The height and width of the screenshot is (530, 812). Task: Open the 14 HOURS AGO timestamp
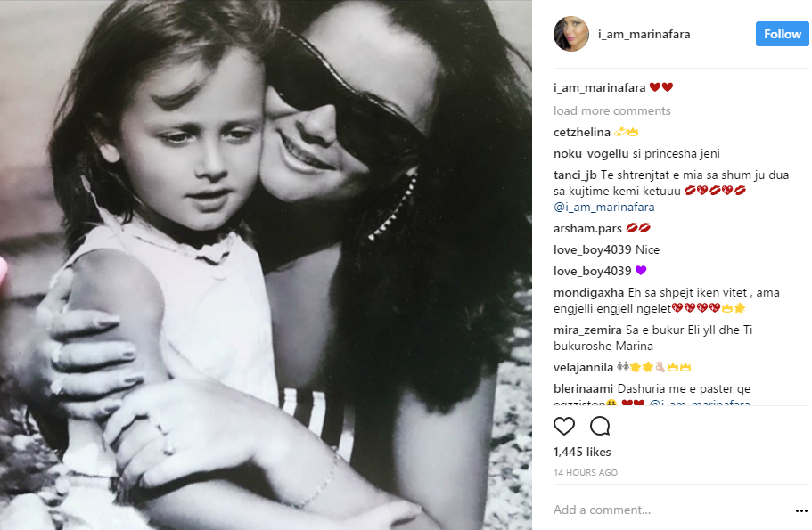[x=586, y=473]
